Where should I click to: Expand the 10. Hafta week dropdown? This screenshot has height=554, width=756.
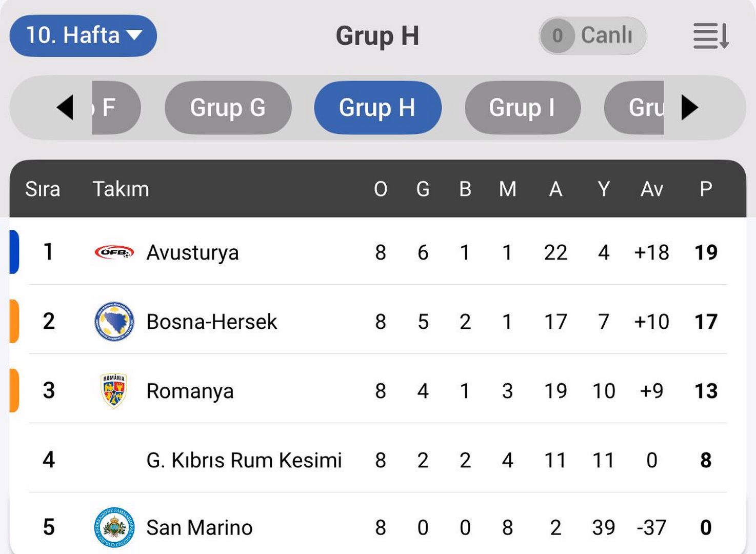(83, 36)
